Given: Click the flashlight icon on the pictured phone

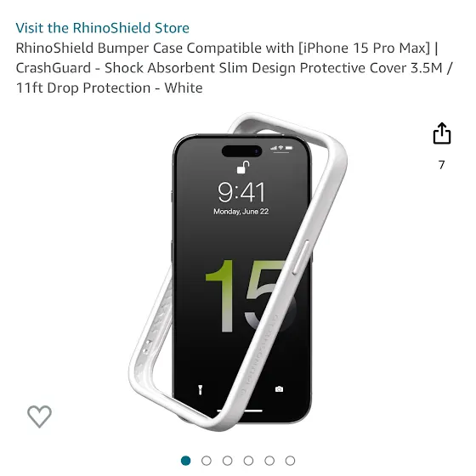Looking at the screenshot, I should [200, 389].
